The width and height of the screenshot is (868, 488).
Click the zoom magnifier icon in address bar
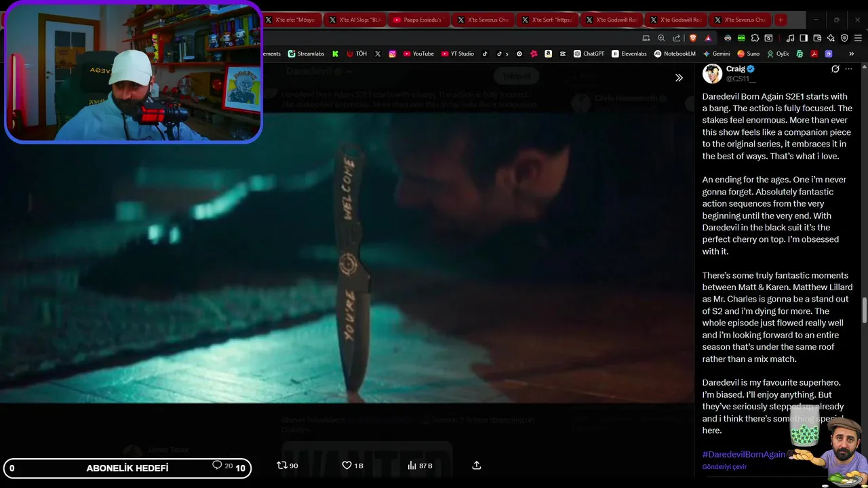tap(661, 38)
